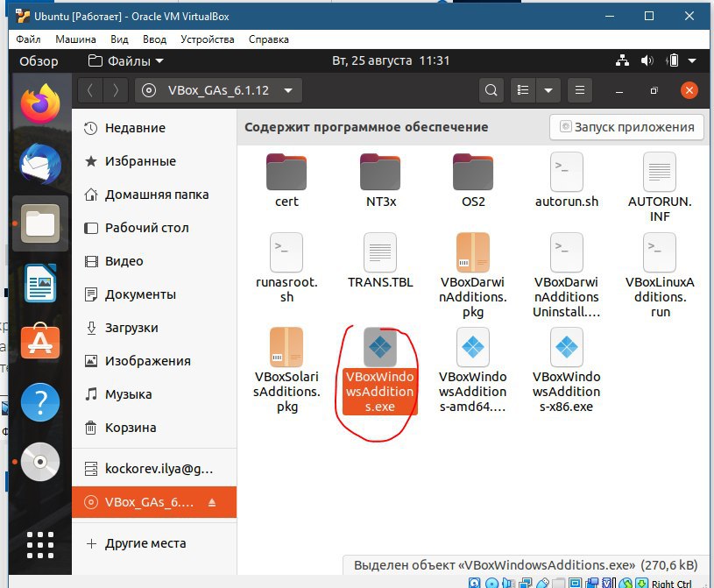Select VBoxWindowsAdditions-x86.exe file
714x588 pixels.
pyautogui.click(x=567, y=371)
